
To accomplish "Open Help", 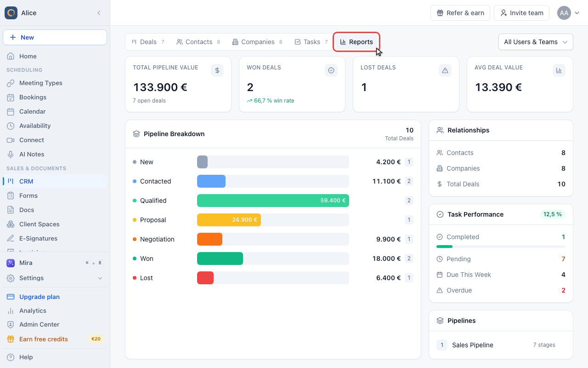I will pos(55,357).
